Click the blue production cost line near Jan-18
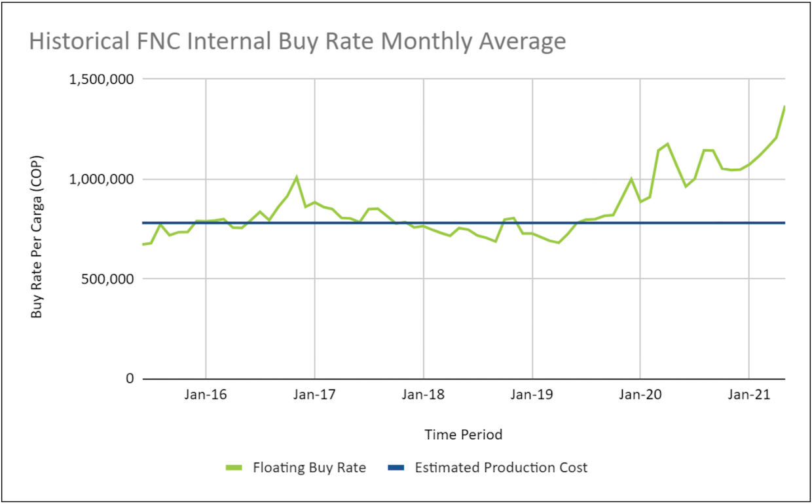 pyautogui.click(x=424, y=223)
